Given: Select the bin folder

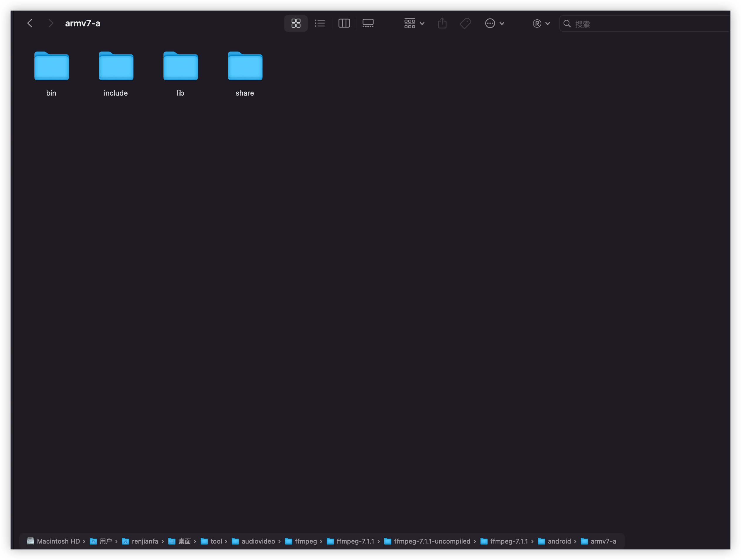Looking at the screenshot, I should [x=52, y=66].
